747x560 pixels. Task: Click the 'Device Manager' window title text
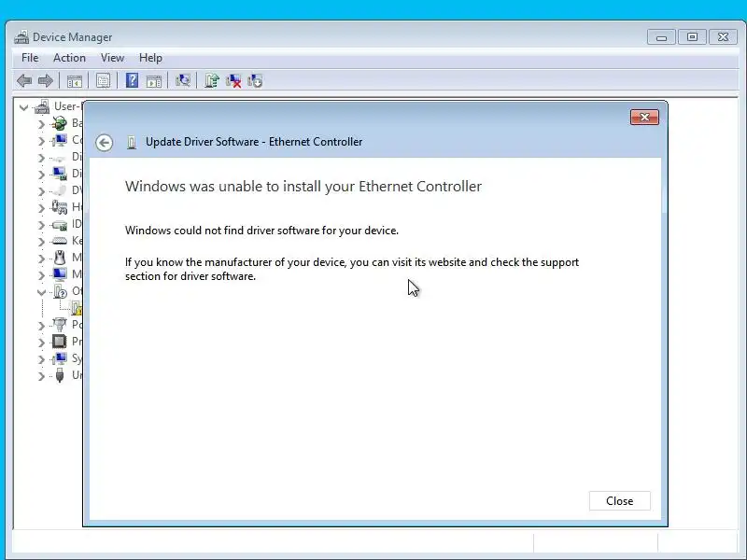(x=73, y=37)
